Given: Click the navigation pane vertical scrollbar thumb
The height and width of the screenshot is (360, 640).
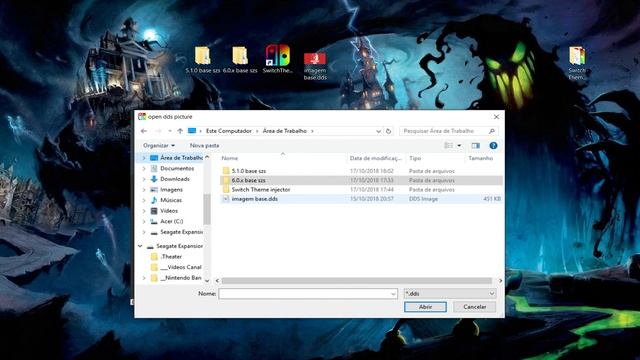Looking at the screenshot, I should (207, 208).
